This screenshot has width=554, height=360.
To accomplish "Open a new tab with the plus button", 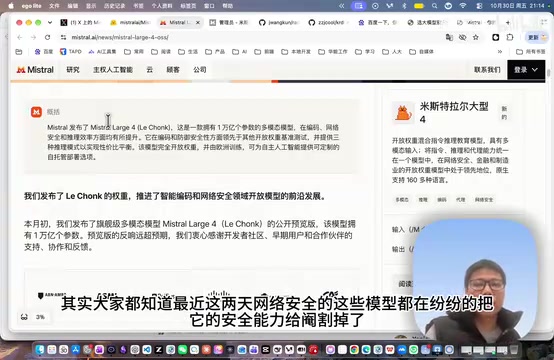I will tap(508, 23).
